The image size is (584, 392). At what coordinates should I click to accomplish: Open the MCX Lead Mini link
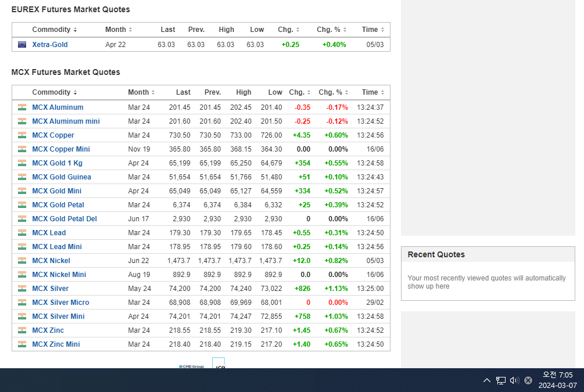[57, 246]
